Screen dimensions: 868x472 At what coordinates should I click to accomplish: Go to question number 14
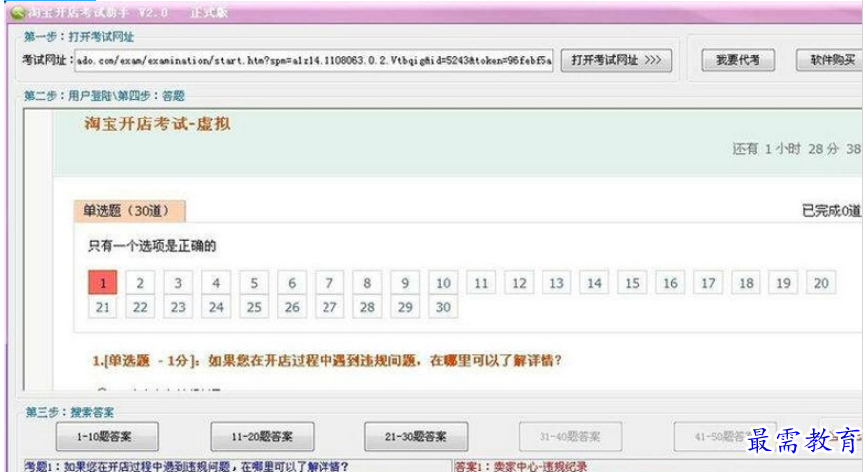pyautogui.click(x=594, y=283)
